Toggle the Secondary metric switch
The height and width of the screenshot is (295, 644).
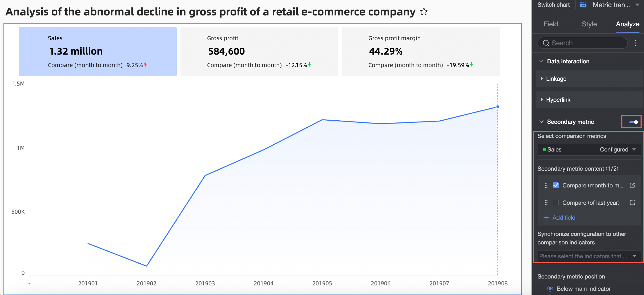coord(633,122)
